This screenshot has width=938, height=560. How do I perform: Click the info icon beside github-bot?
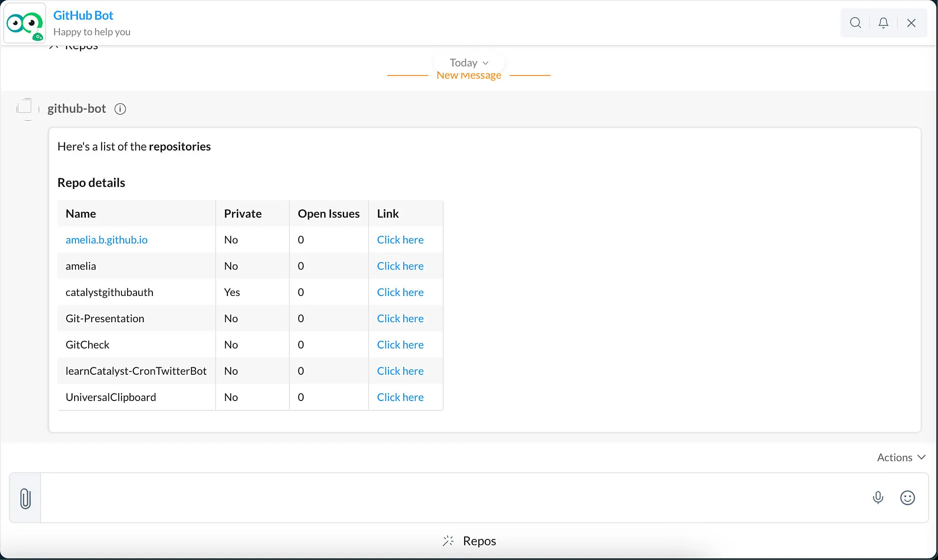coord(120,109)
